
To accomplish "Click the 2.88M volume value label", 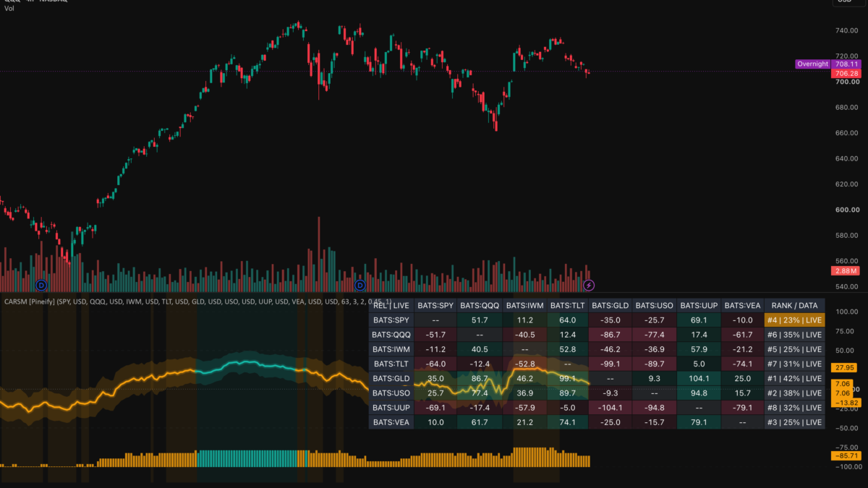I will (846, 271).
